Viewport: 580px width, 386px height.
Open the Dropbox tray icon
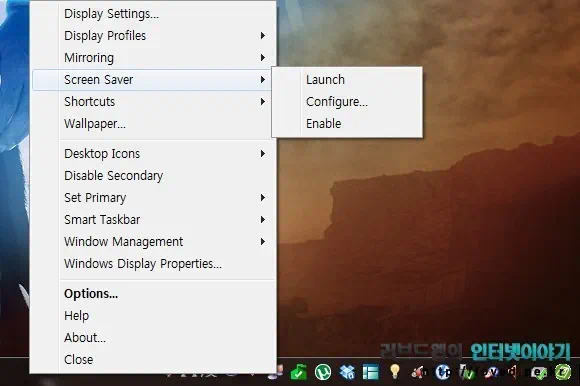[347, 372]
